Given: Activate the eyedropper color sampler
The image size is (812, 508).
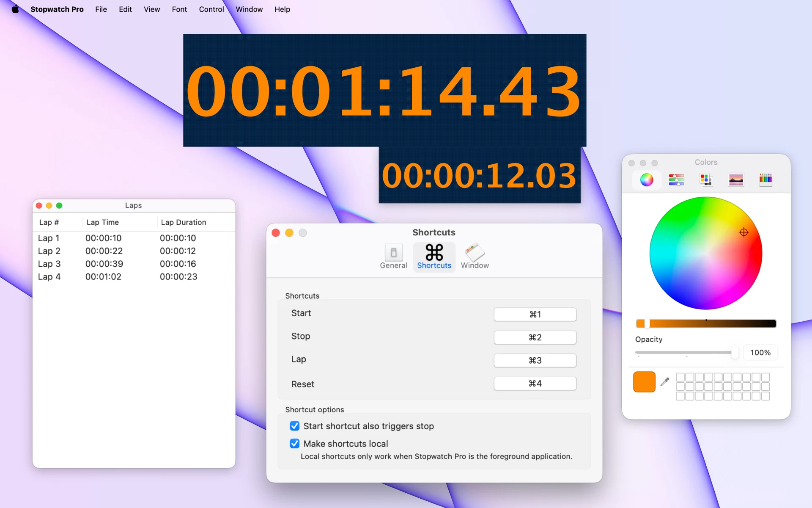Looking at the screenshot, I should coord(665,382).
